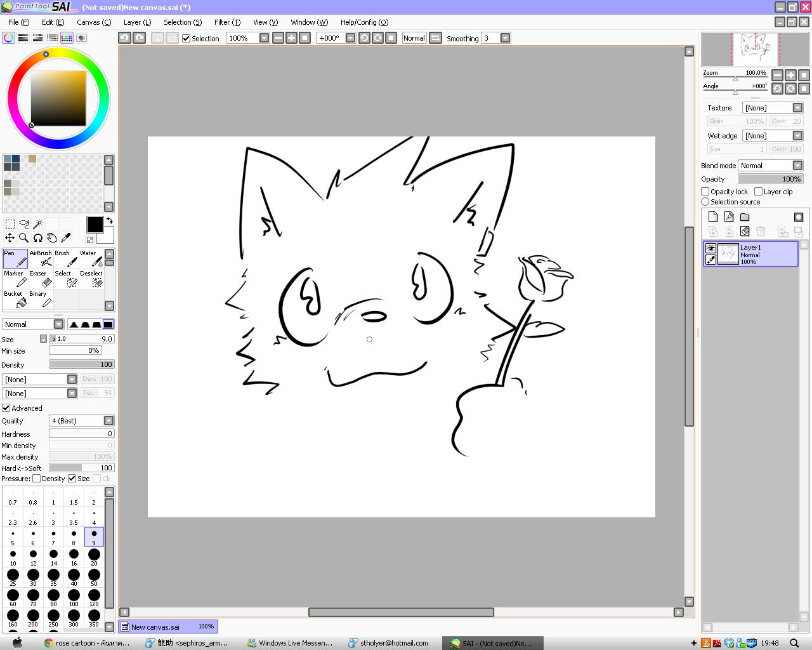The image size is (812, 650).
Task: Open the Spotlight magnifier in the taskbar
Action: tap(794, 643)
